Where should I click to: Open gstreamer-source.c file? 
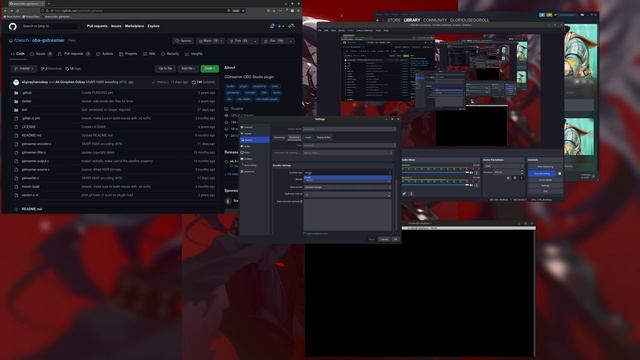coord(36,169)
